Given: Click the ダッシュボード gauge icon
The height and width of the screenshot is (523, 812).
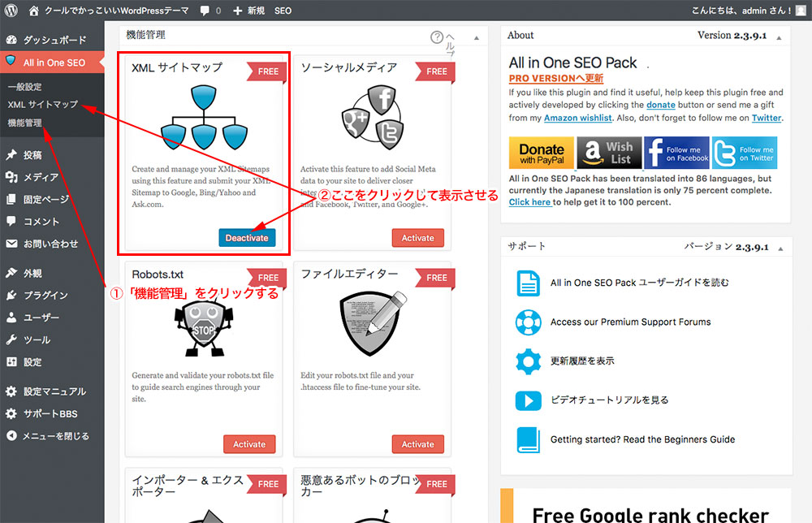Looking at the screenshot, I should pos(11,40).
